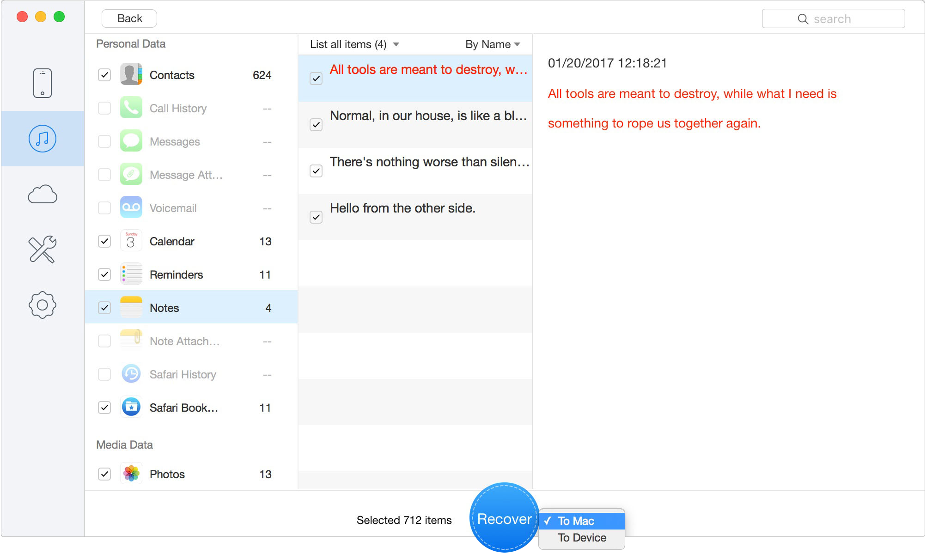Click the Back button
The height and width of the screenshot is (560, 926).
(x=129, y=18)
